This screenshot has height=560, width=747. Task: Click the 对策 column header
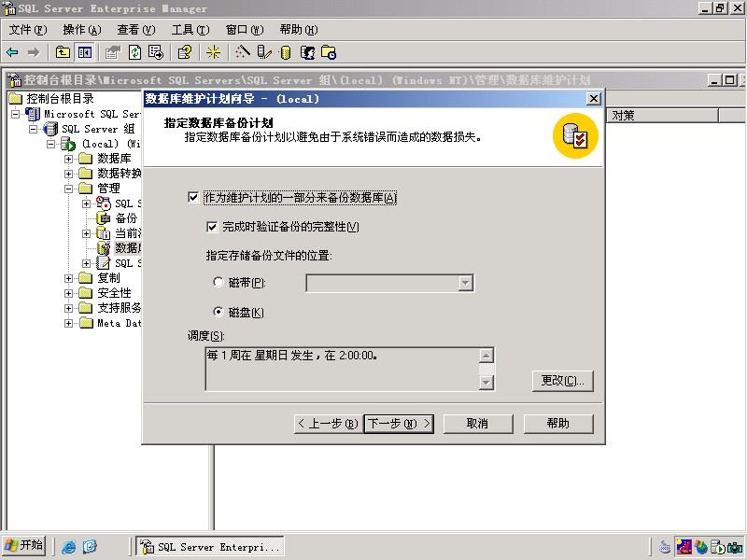click(662, 115)
